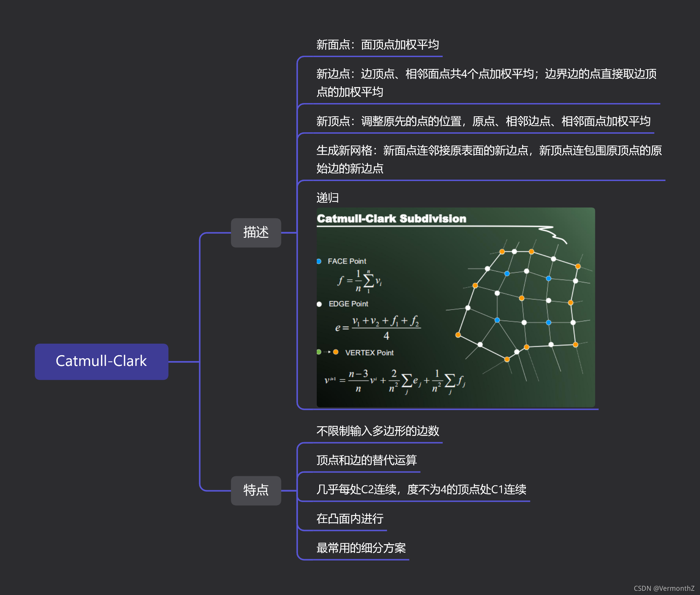The height and width of the screenshot is (595, 700).
Task: Click the orange dot beside VERTEX Point
Action: coord(336,352)
